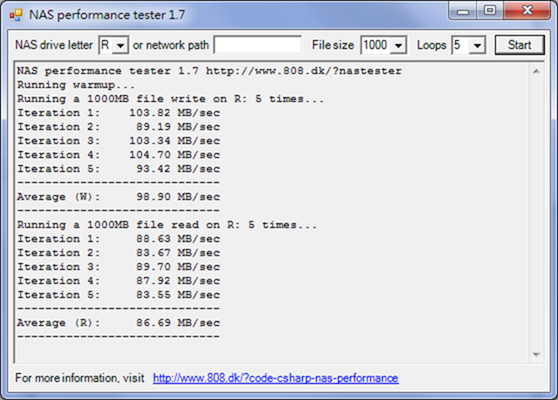Click the '93.42 MB/sec' write iteration 5 value
The height and width of the screenshot is (400, 558).
coord(178,169)
